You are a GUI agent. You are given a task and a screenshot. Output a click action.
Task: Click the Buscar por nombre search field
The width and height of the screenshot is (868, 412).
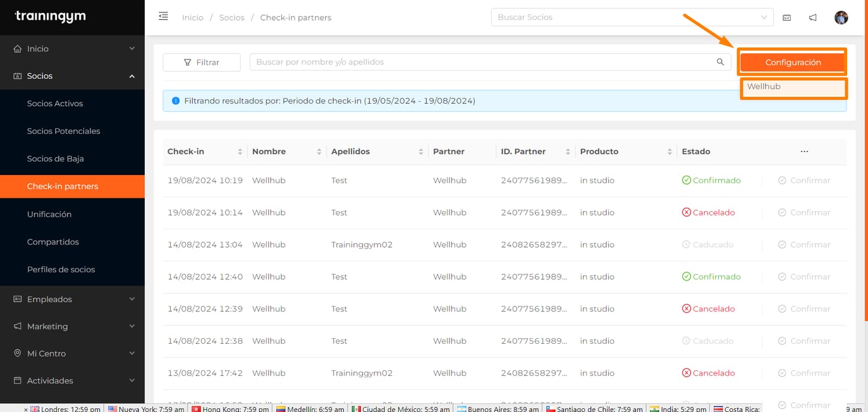443,62
